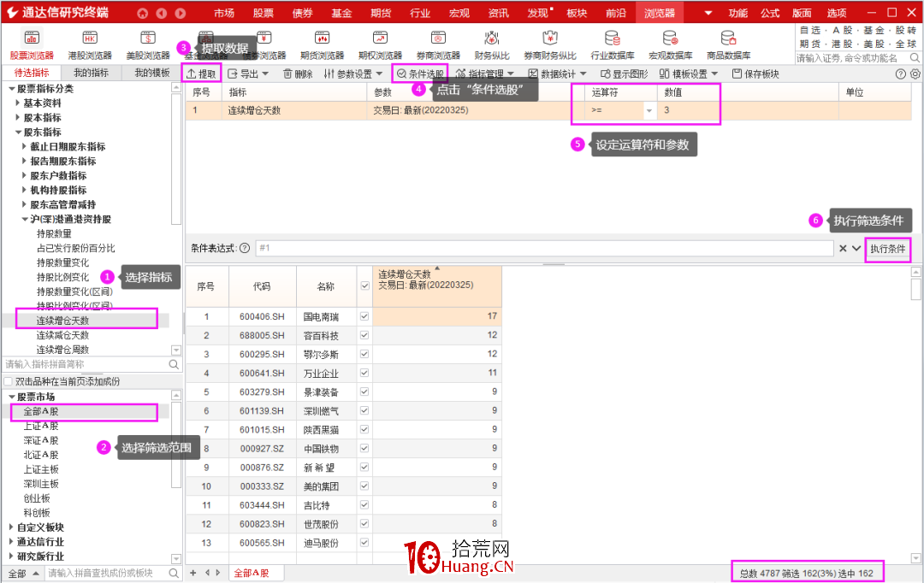The height and width of the screenshot is (583, 924).
Task: Open the settings gear icon in toolbar
Action: (x=915, y=74)
